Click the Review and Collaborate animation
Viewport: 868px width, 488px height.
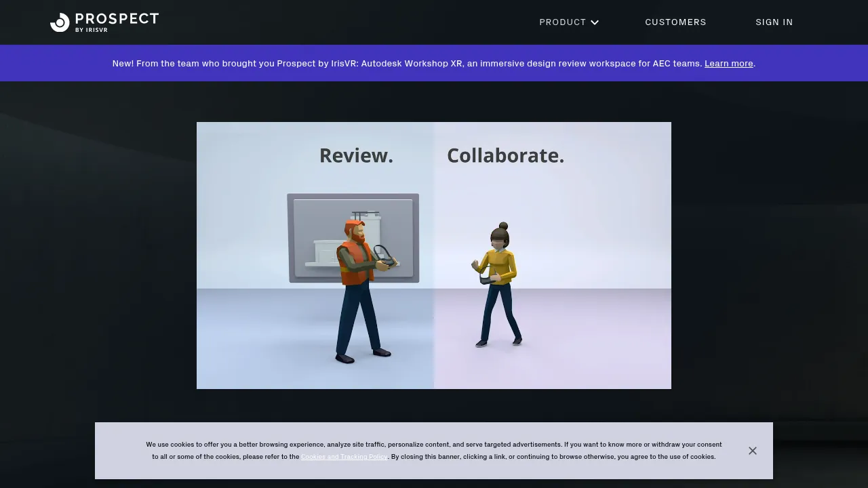click(x=434, y=256)
